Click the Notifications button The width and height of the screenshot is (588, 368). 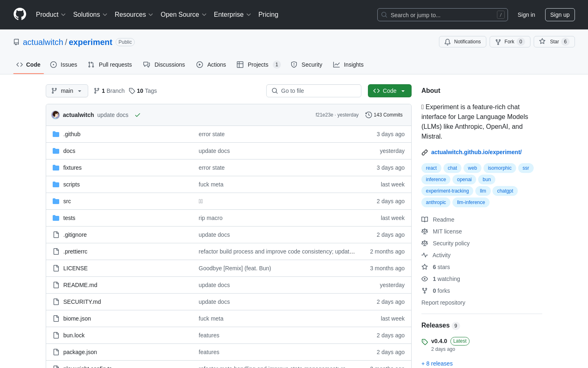coord(463,42)
